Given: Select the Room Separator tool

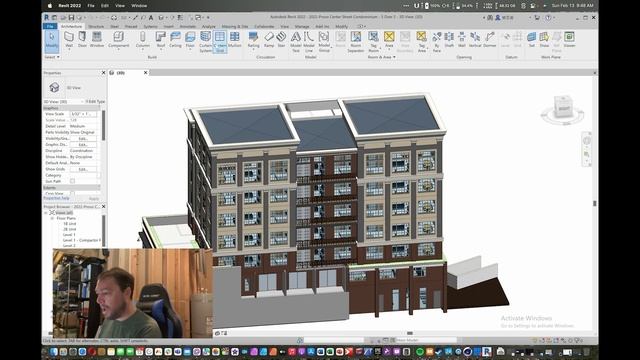Looking at the screenshot, I should tap(356, 42).
